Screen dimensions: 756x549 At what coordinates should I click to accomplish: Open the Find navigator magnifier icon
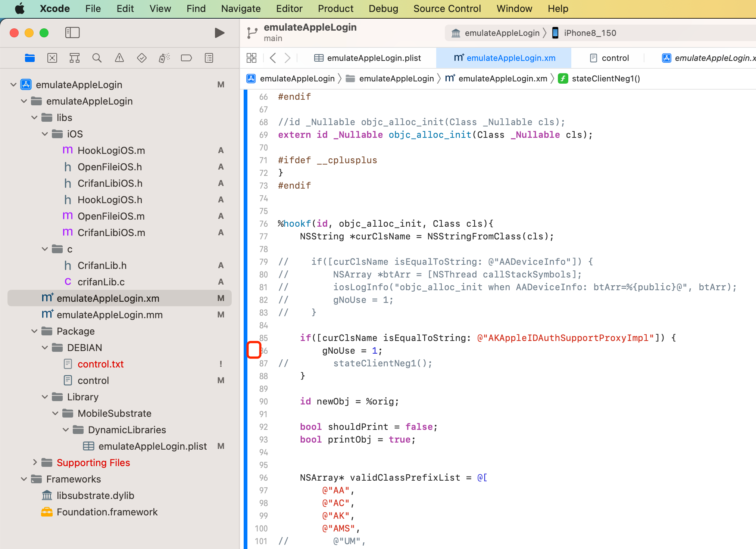click(x=97, y=58)
